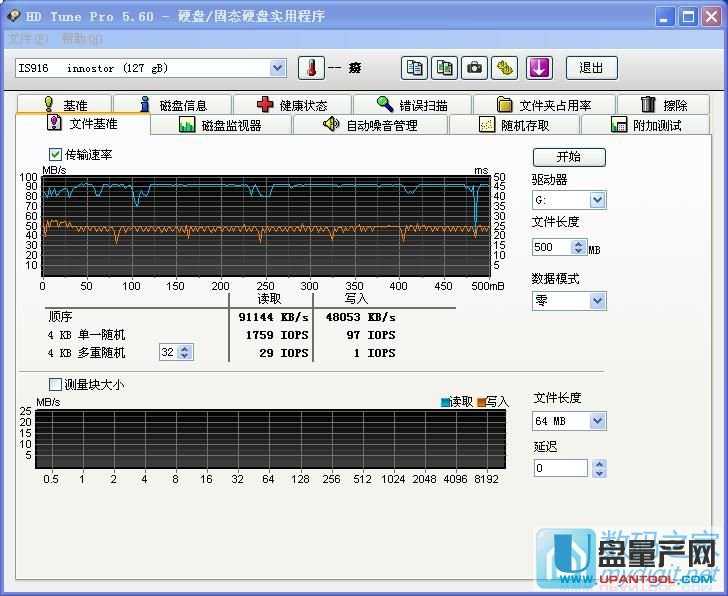Click the 500 MB file length stepper
This screenshot has width=728, height=596.
578,247
